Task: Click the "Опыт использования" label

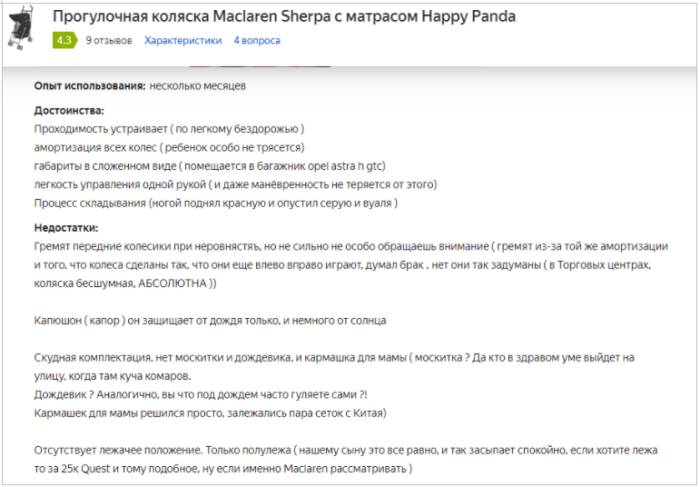Action: click(89, 86)
